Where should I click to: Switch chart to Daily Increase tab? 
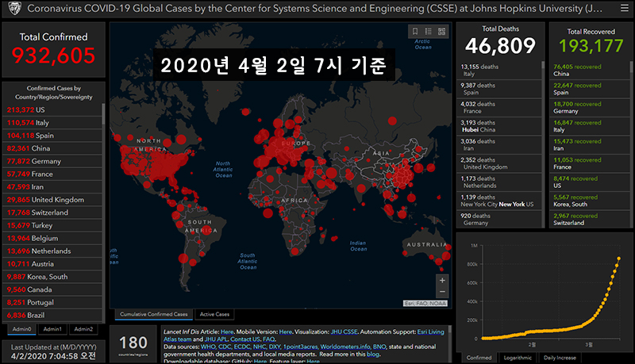point(560,358)
